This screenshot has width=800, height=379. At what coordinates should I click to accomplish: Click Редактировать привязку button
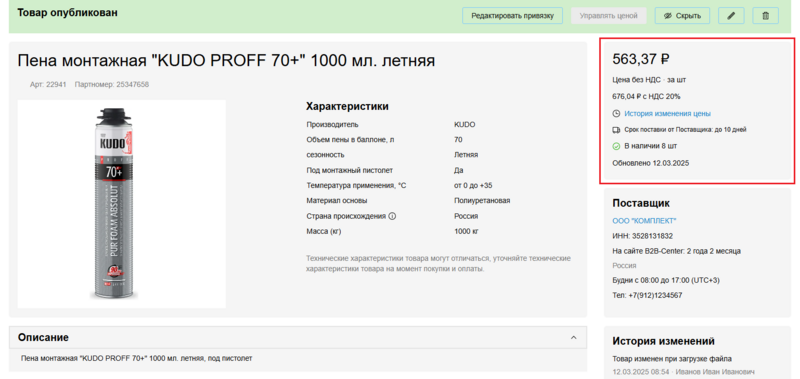tap(512, 16)
